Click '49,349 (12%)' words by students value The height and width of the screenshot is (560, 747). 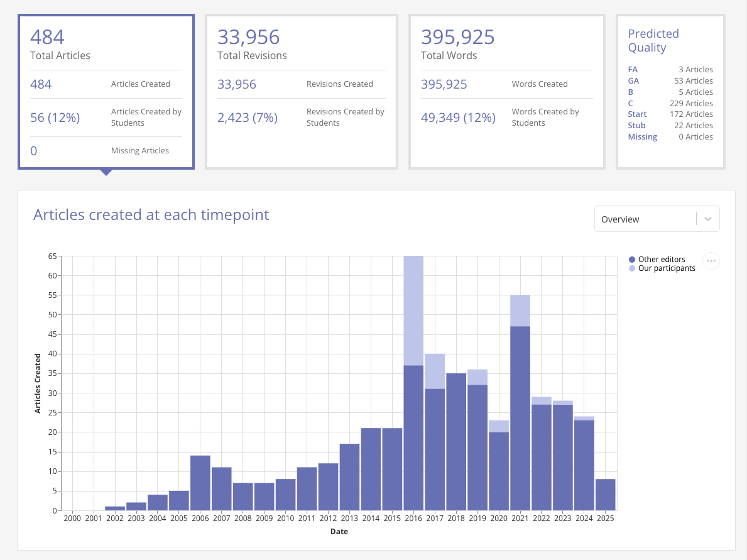458,118
